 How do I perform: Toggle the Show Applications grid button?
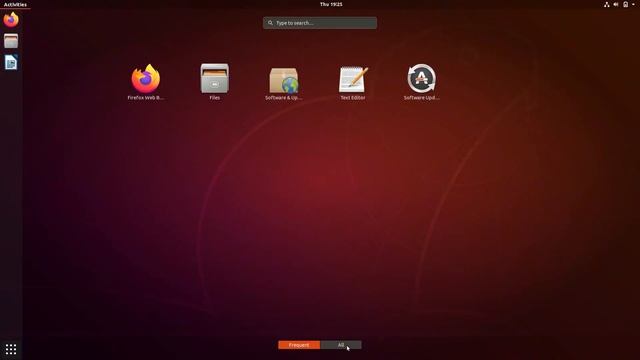click(x=11, y=349)
